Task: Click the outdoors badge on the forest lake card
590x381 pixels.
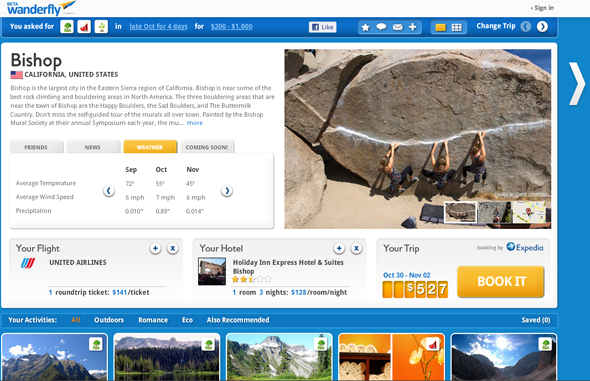Action: pyautogui.click(x=208, y=344)
